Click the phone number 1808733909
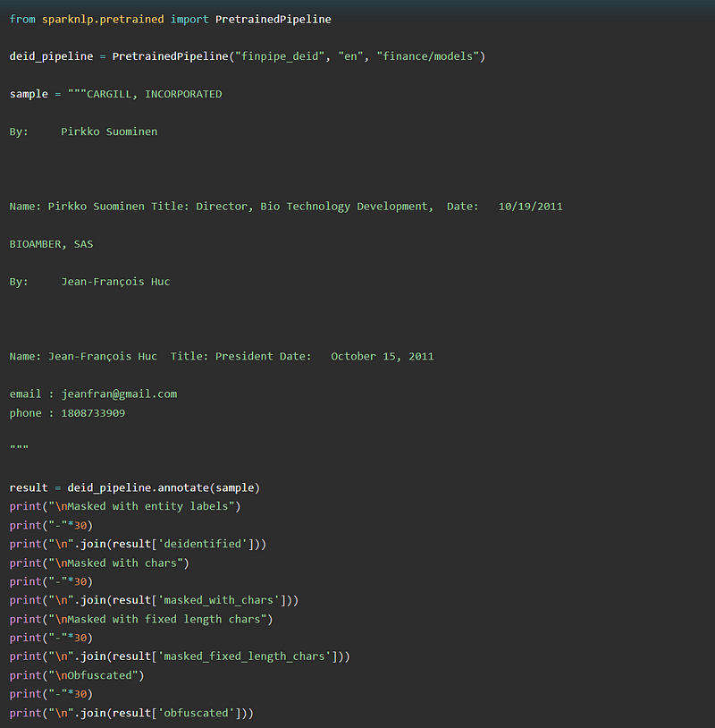 coord(93,413)
